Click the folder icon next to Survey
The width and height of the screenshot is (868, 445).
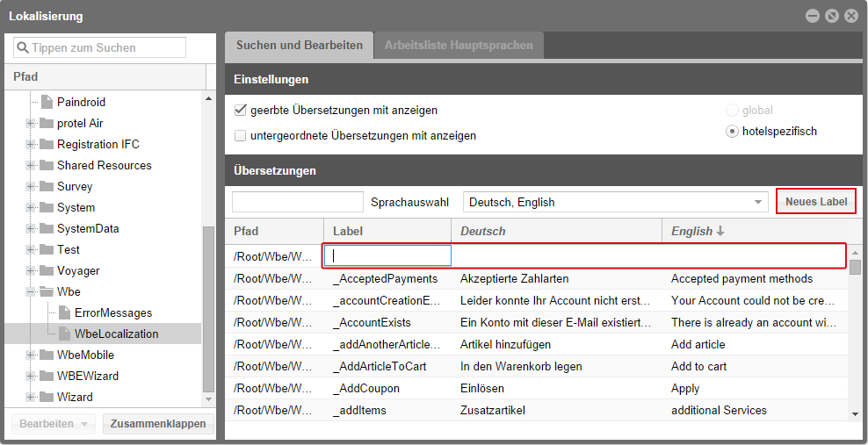pos(46,187)
